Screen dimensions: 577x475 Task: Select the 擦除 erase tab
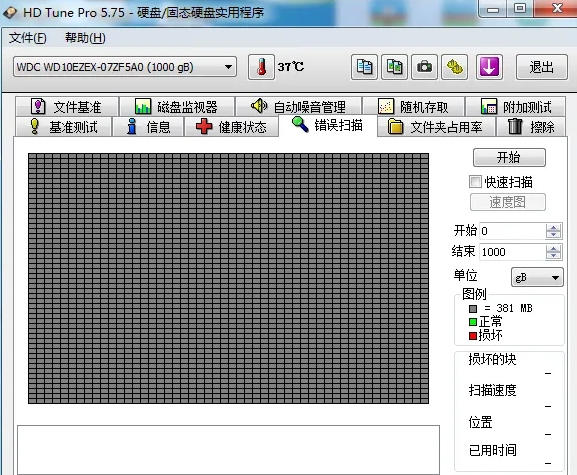click(531, 127)
